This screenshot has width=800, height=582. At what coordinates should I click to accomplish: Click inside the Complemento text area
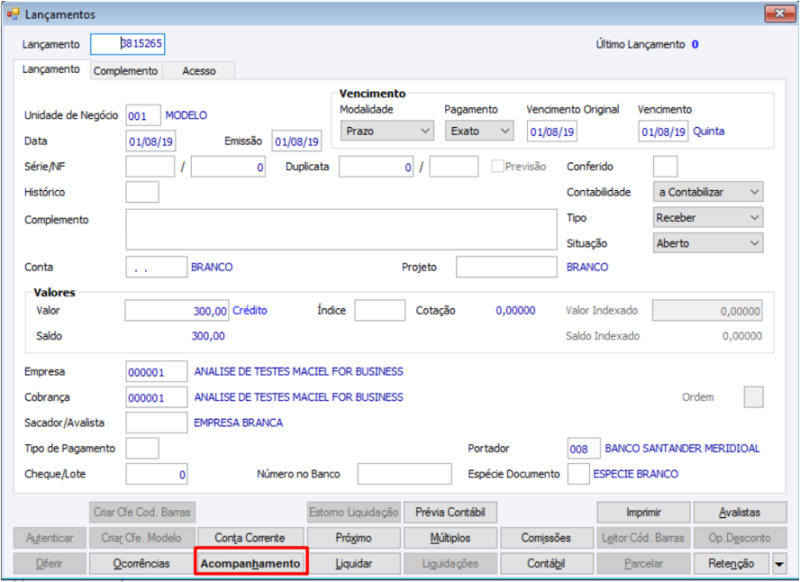[x=341, y=230]
